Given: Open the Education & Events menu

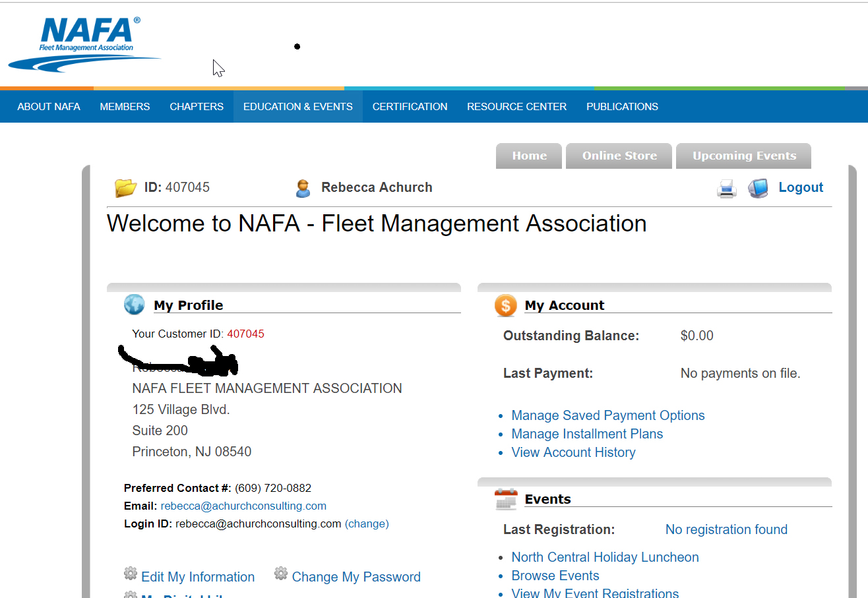Looking at the screenshot, I should 297,107.
